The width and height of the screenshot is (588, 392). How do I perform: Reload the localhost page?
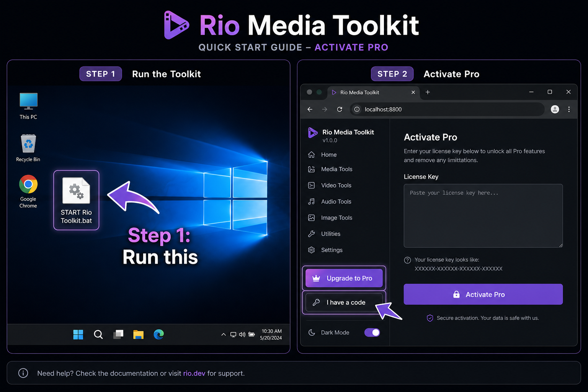coord(340,109)
